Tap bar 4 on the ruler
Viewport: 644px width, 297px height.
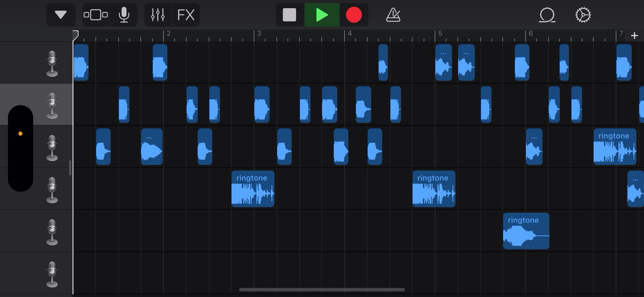pyautogui.click(x=350, y=34)
